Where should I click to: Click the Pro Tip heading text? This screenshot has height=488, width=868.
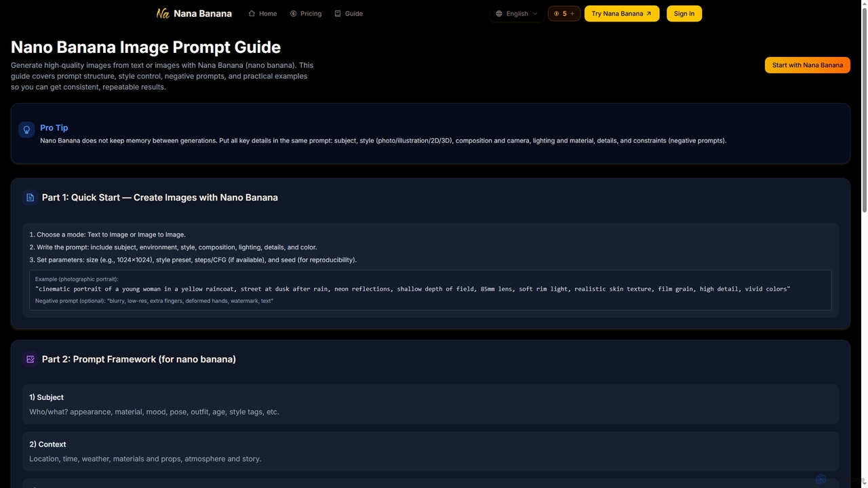click(x=54, y=127)
